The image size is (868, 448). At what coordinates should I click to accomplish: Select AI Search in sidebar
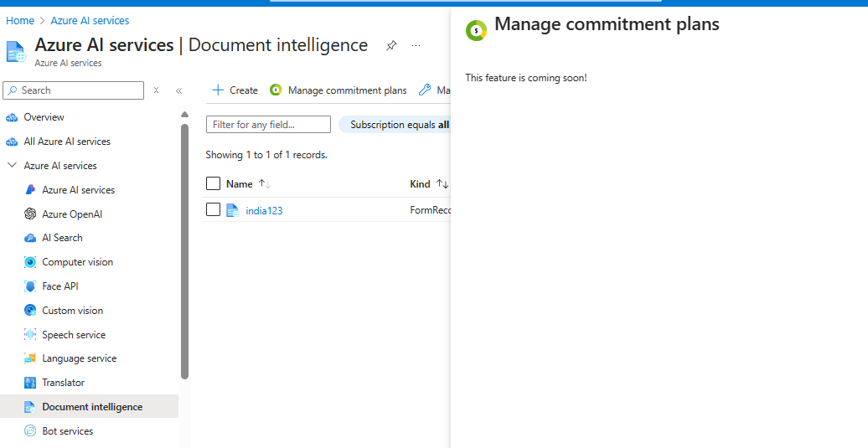click(x=62, y=238)
